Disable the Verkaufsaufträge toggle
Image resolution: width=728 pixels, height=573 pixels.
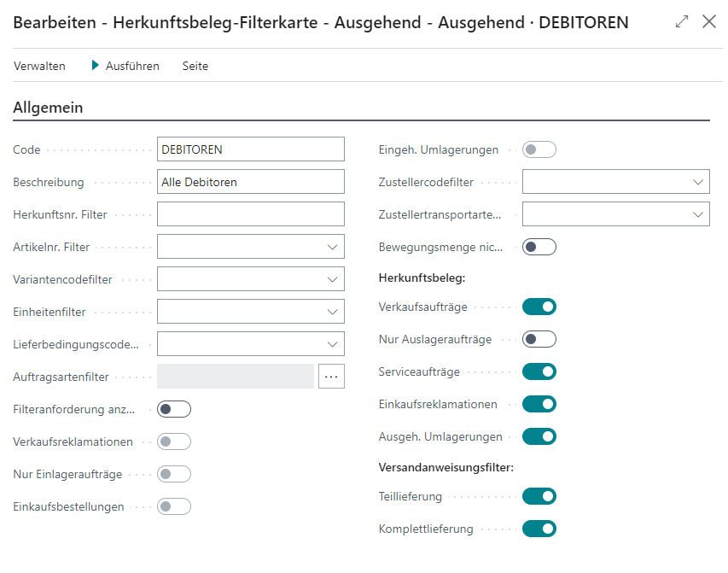pos(539,307)
